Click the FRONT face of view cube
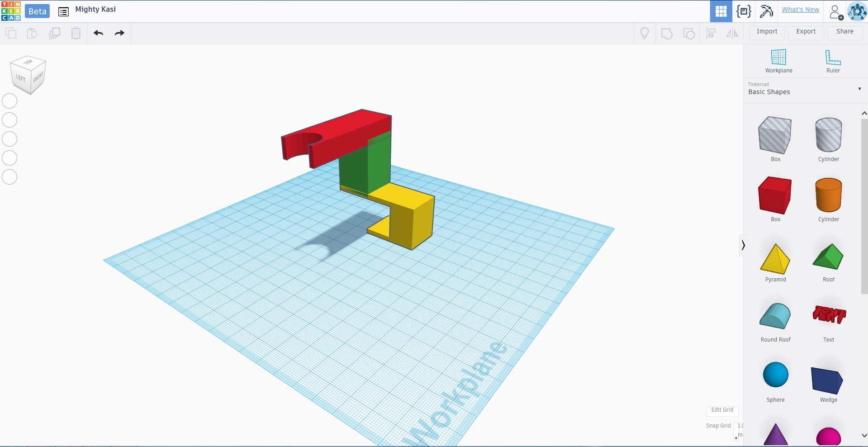Screen dimensions: 868x447 coord(38,77)
